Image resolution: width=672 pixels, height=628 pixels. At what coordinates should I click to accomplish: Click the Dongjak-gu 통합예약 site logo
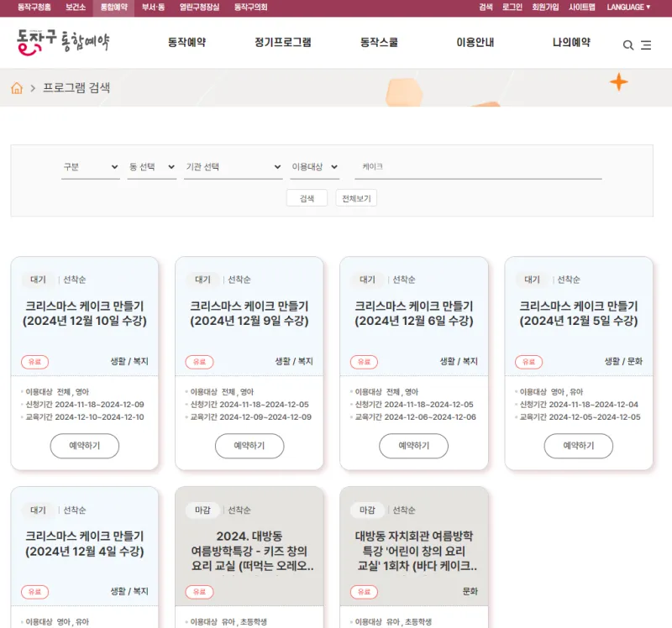[63, 40]
